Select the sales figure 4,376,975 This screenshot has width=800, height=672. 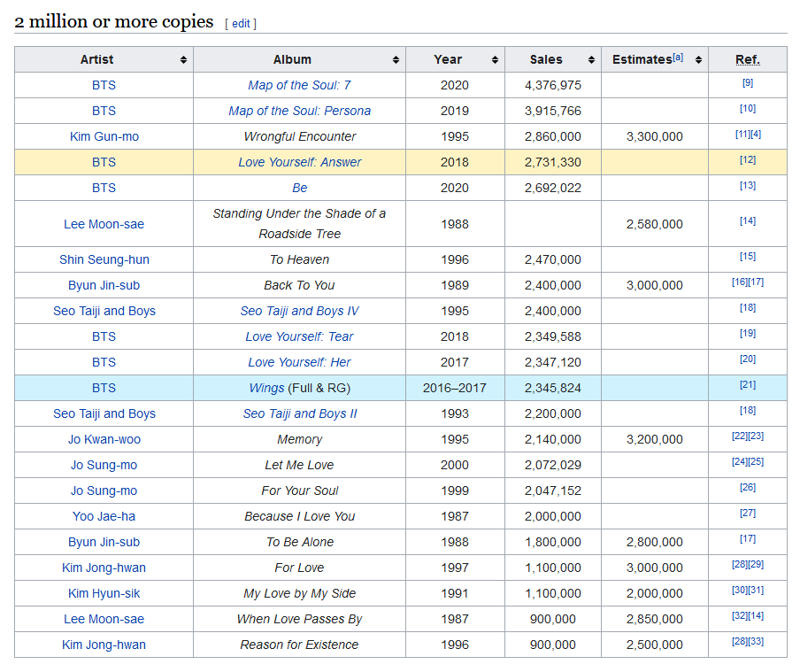coord(553,85)
